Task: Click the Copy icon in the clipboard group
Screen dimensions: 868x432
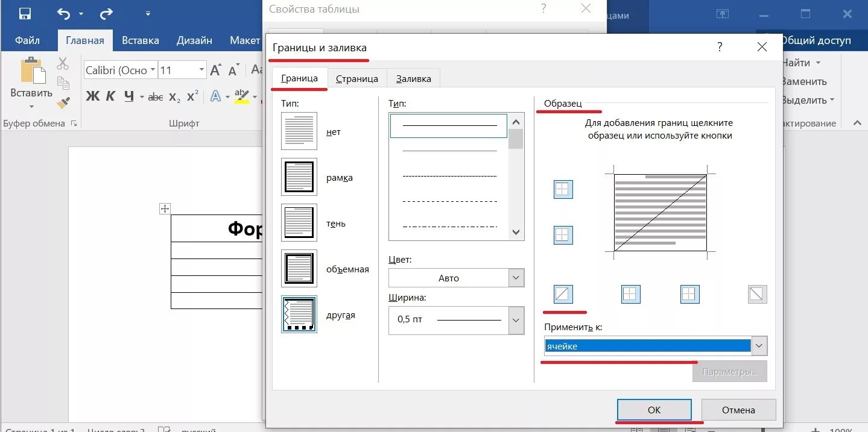Action: tap(63, 83)
